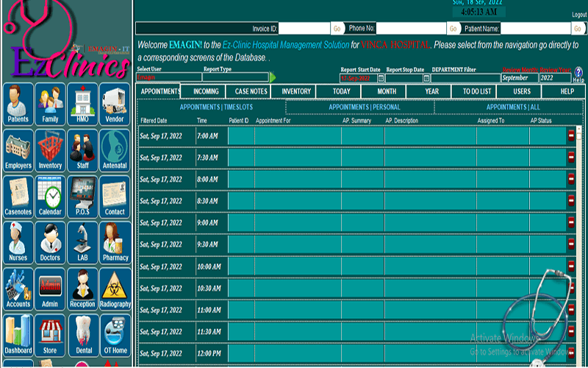Image resolution: width=588 pixels, height=368 pixels.
Task: Click the Antenatal sidebar icon
Action: point(115,150)
